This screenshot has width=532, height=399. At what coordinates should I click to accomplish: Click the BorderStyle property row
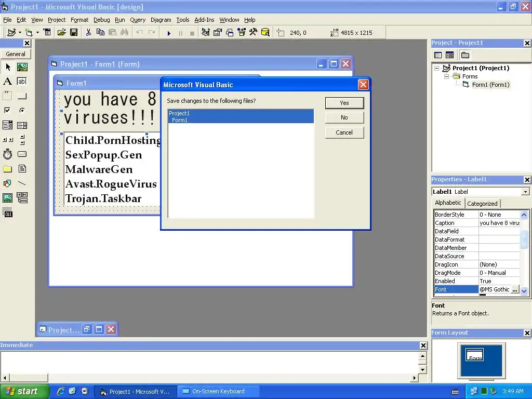pos(477,215)
